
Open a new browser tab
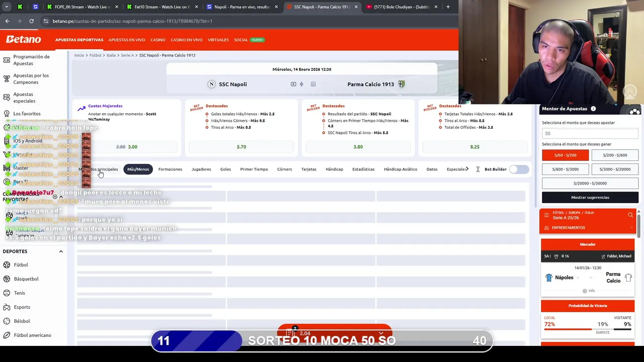coord(448,7)
